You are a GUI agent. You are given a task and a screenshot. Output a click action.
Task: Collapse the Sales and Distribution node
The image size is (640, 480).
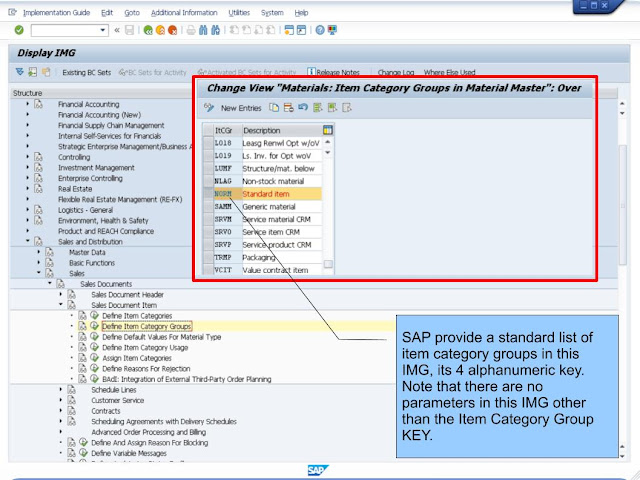coord(27,241)
